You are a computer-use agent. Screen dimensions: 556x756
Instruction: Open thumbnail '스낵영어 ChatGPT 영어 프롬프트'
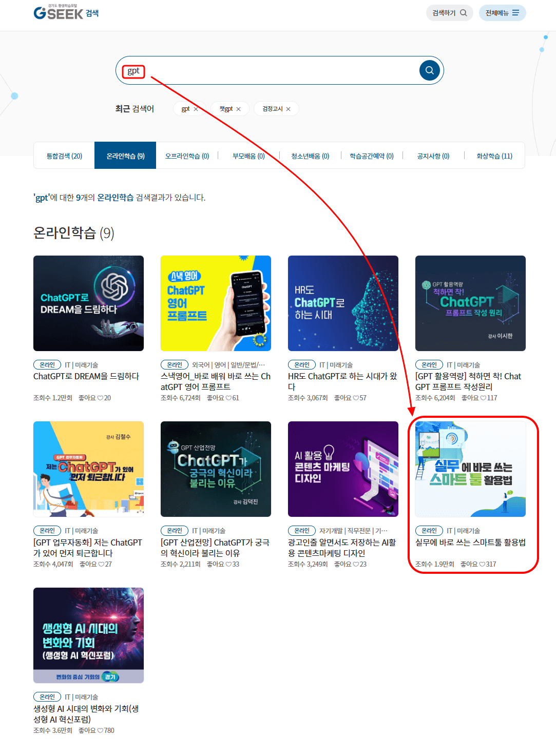[x=216, y=303]
